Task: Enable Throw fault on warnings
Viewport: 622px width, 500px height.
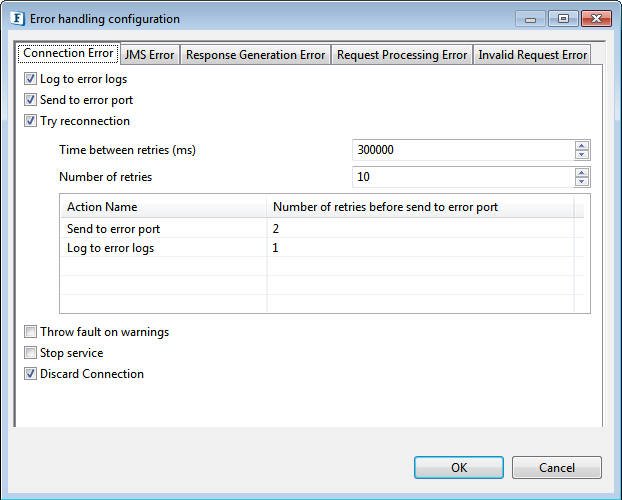Action: pos(31,332)
